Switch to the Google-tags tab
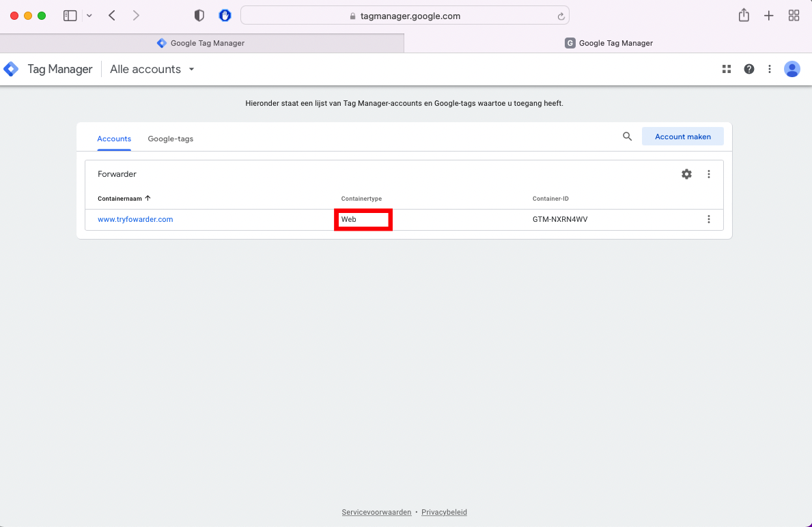This screenshot has height=527, width=812. click(x=171, y=139)
